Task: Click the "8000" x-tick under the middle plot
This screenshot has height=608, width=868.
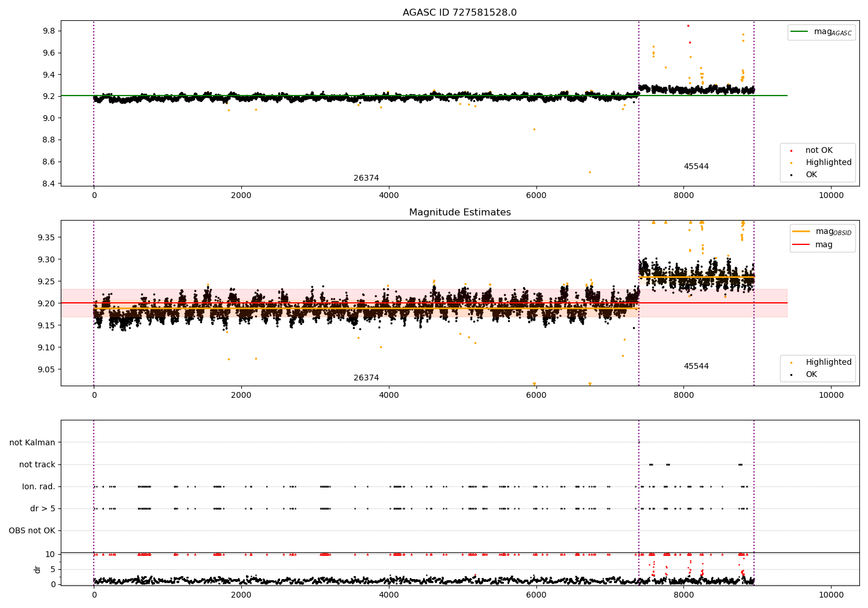Action: pyautogui.click(x=683, y=395)
